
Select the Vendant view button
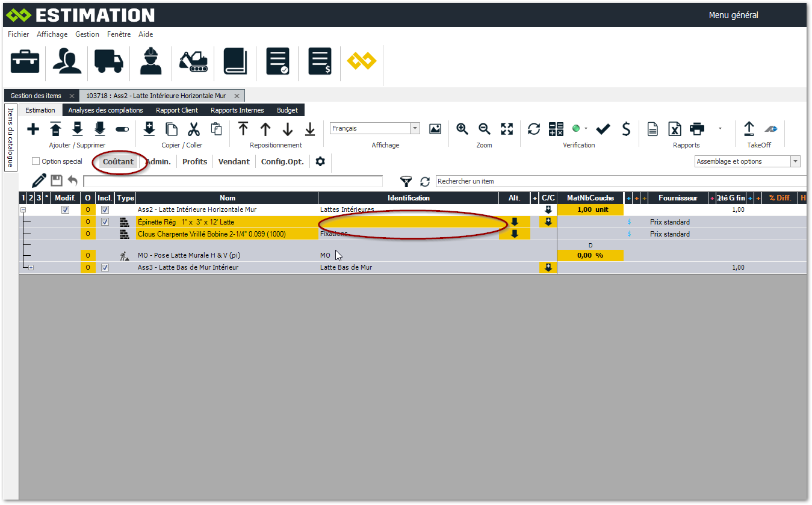[234, 161]
